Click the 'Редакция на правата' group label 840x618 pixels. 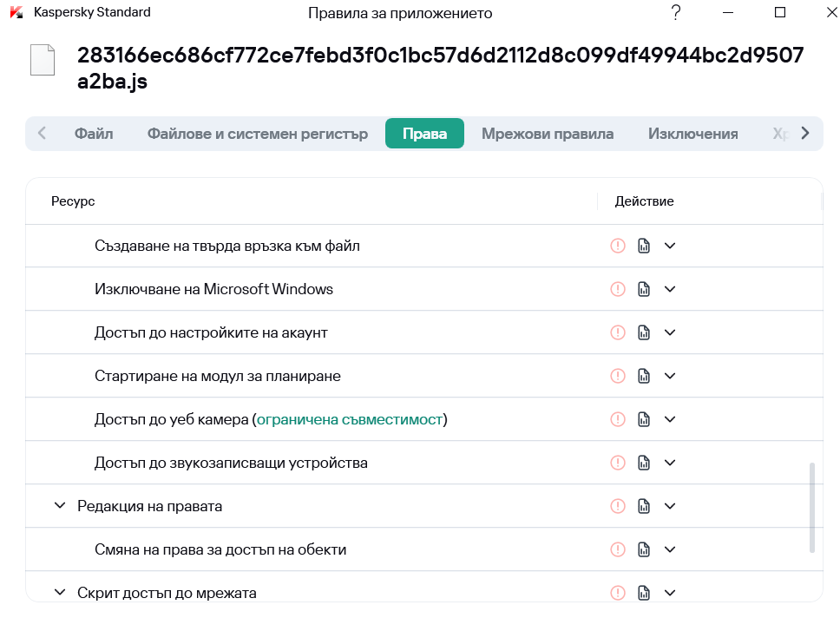tap(149, 506)
